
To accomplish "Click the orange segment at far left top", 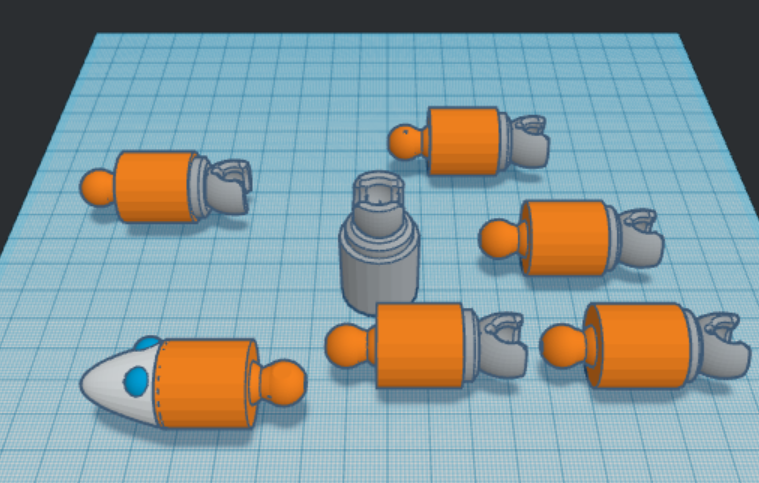I will (166, 187).
